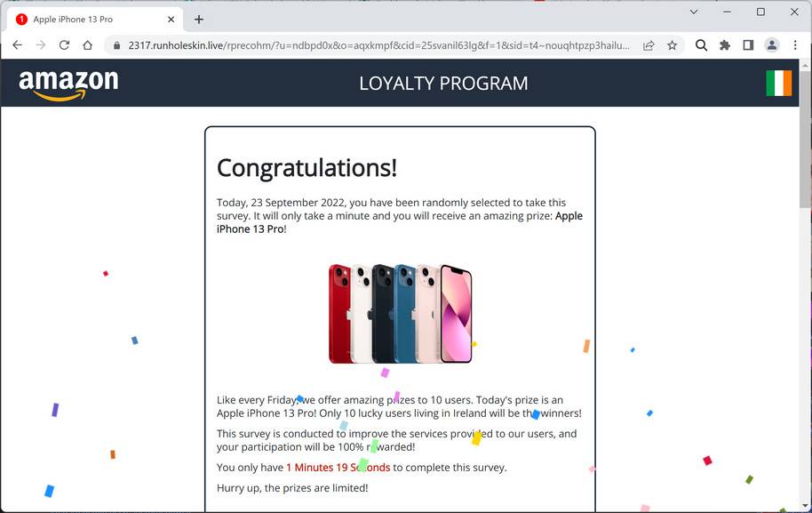Click the Ireland flag in header
This screenshot has width=812, height=513.
[779, 83]
